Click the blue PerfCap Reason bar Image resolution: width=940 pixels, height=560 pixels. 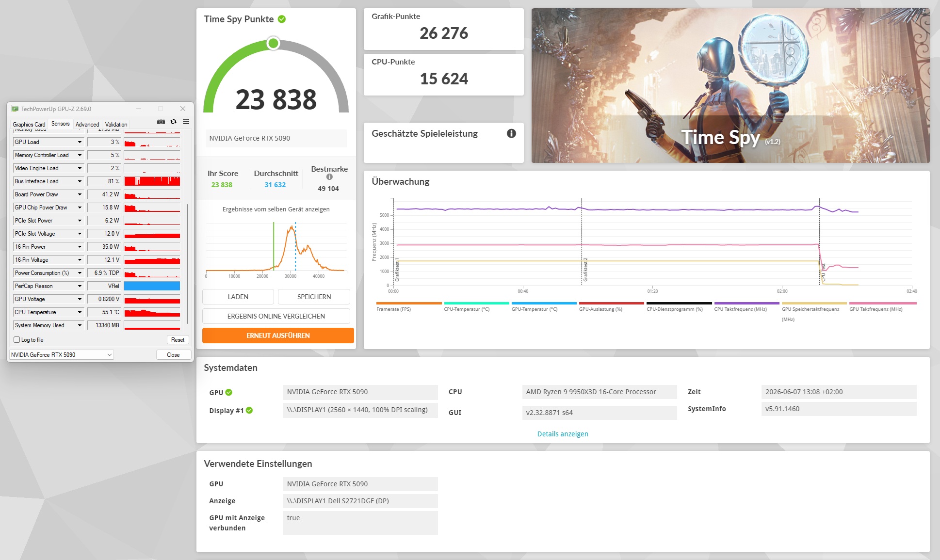[x=152, y=286]
